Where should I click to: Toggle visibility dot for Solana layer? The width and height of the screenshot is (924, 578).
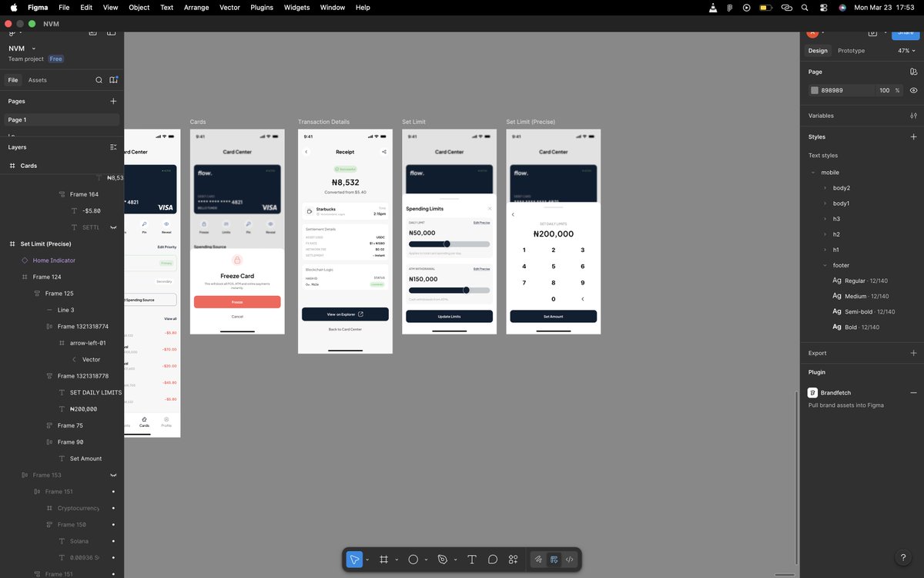pos(113,541)
